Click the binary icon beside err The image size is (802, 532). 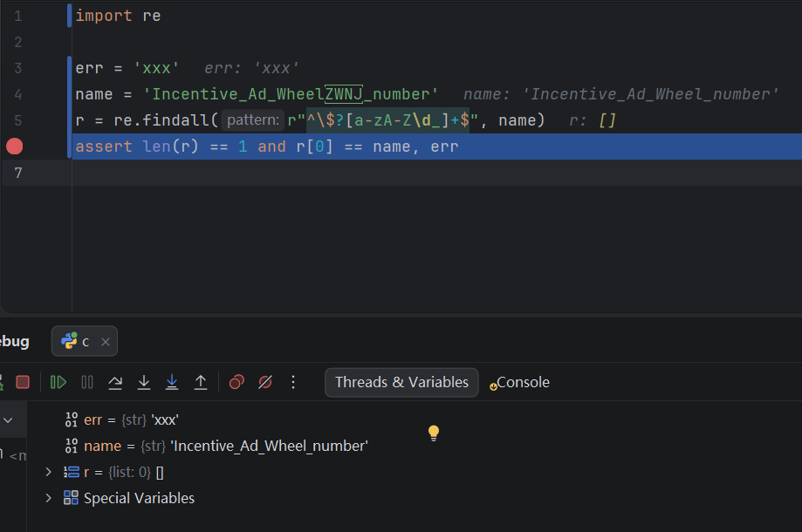[71, 420]
